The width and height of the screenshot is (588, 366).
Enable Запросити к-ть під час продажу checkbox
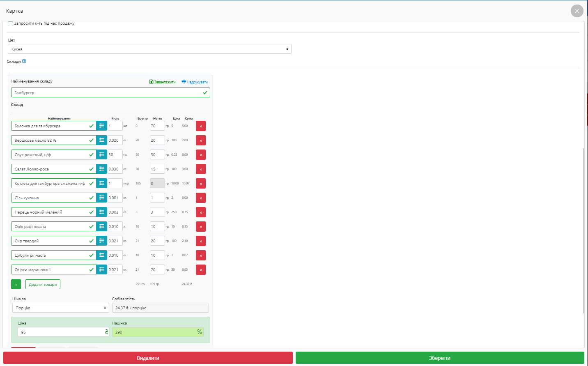pos(11,24)
